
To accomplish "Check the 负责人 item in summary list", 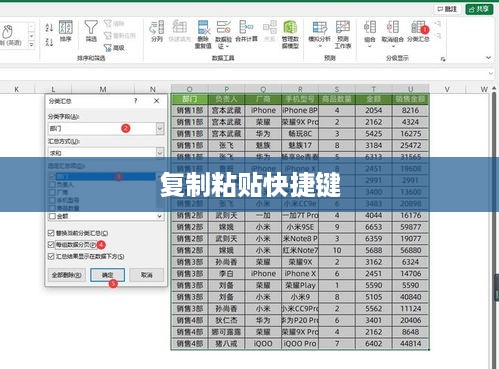I will pos(52,184).
